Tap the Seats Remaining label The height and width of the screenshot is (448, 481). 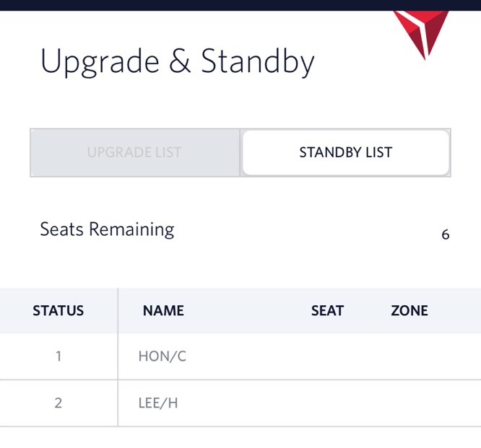coord(107,229)
